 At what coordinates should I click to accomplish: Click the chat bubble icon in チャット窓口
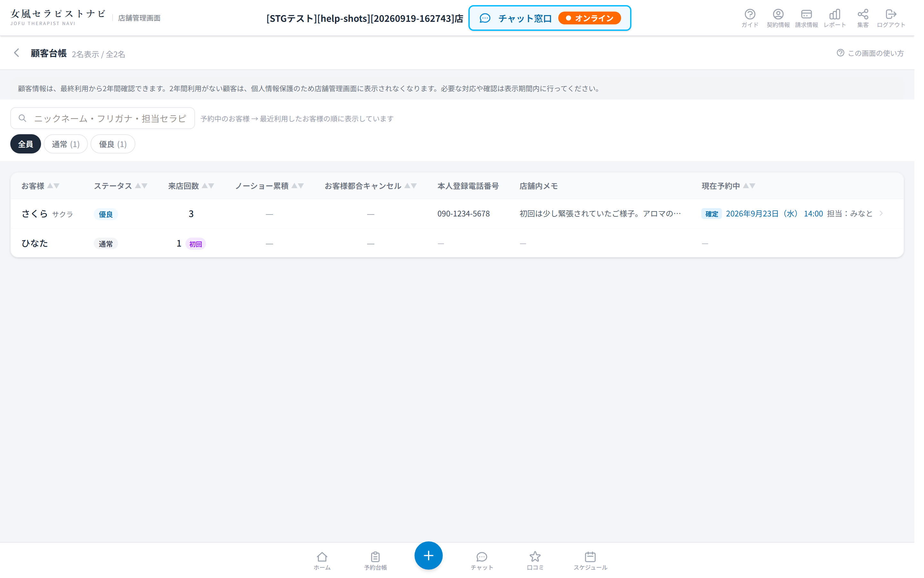[484, 18]
